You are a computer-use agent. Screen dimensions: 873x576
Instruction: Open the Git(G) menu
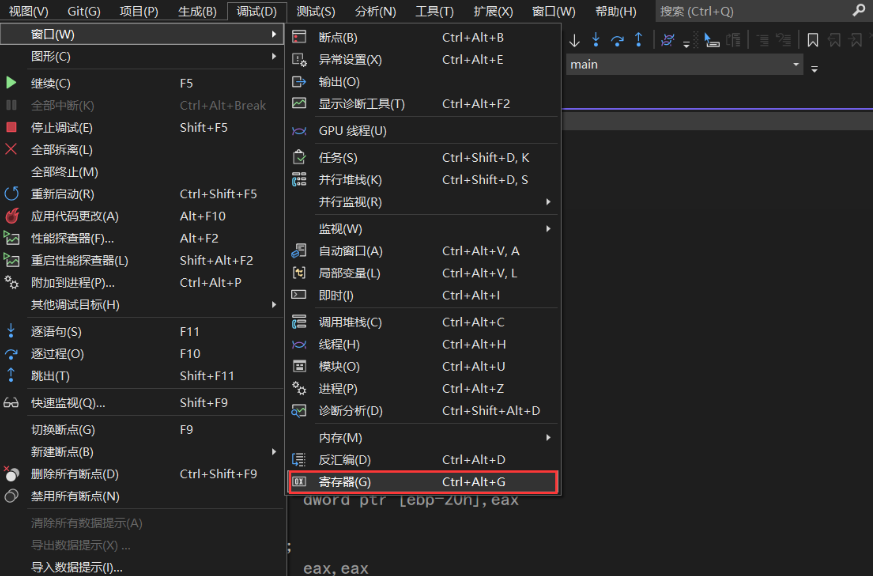84,11
